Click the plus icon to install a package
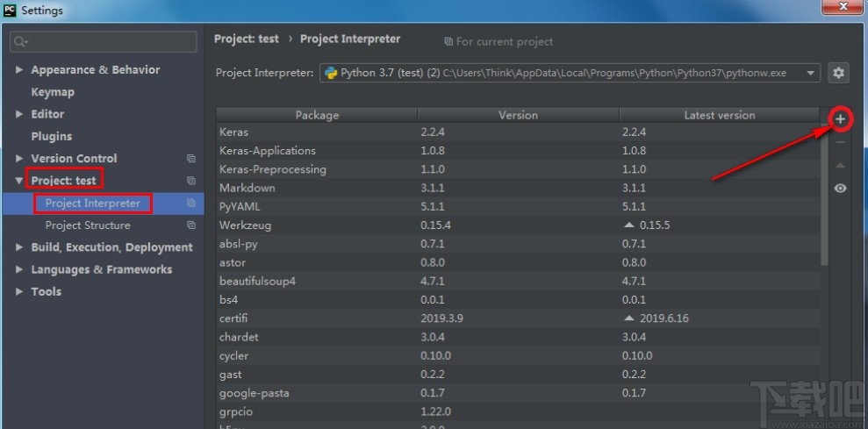This screenshot has width=868, height=429. pos(840,118)
